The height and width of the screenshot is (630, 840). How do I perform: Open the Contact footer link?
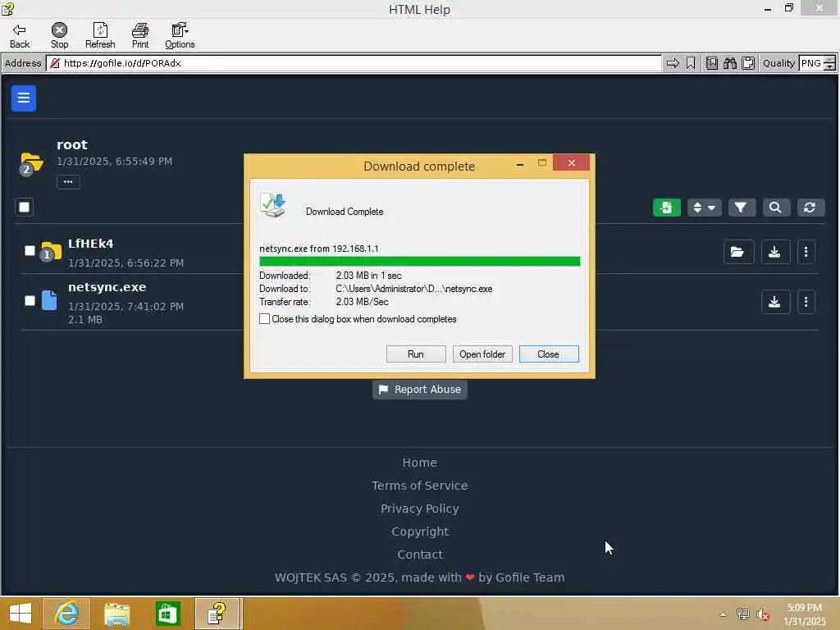419,555
